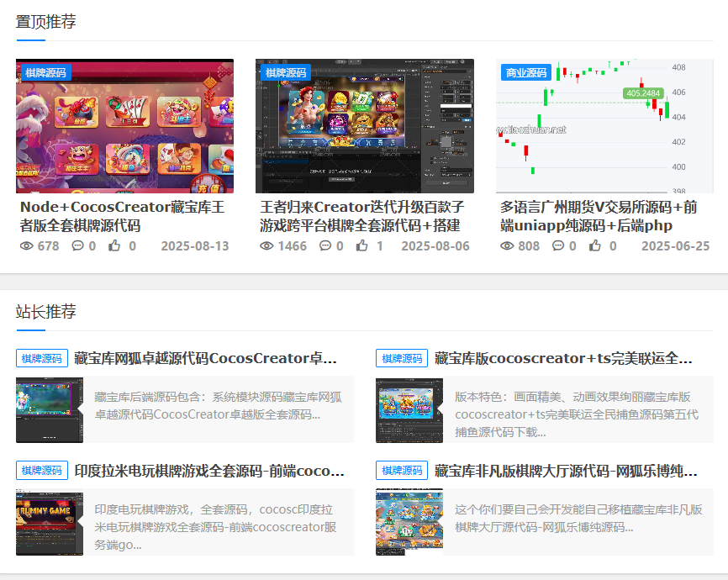Click views eye icon on Node+CocosCreator card
728x580 pixels.
click(x=26, y=245)
